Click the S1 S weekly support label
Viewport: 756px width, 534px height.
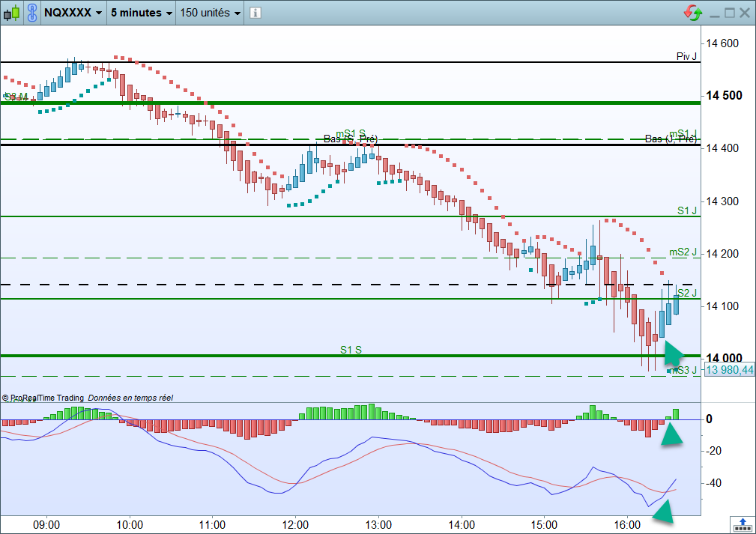351,350
